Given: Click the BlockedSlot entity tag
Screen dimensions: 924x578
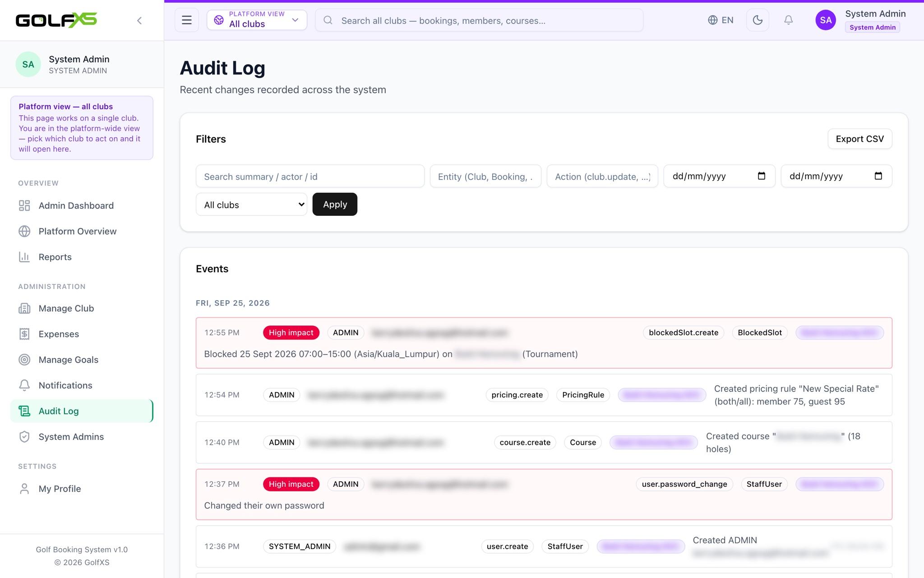Looking at the screenshot, I should click(760, 332).
